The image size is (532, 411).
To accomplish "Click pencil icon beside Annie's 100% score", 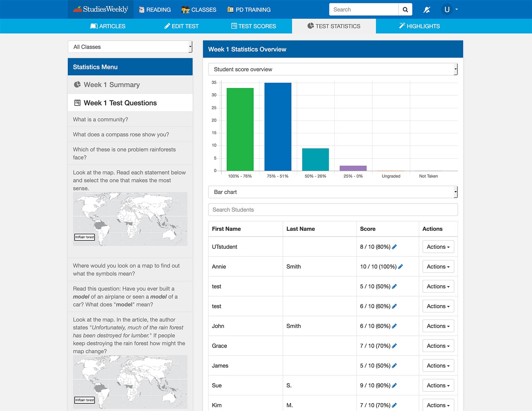I will [400, 267].
